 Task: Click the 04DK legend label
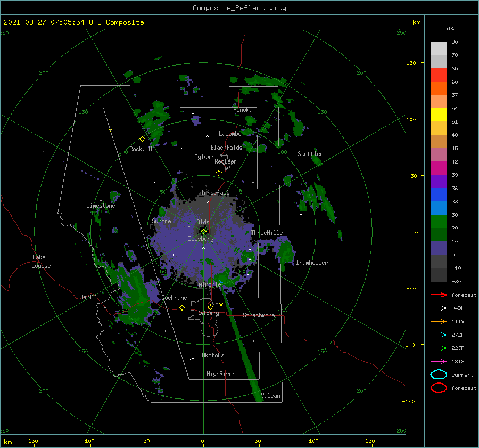pos(458,308)
